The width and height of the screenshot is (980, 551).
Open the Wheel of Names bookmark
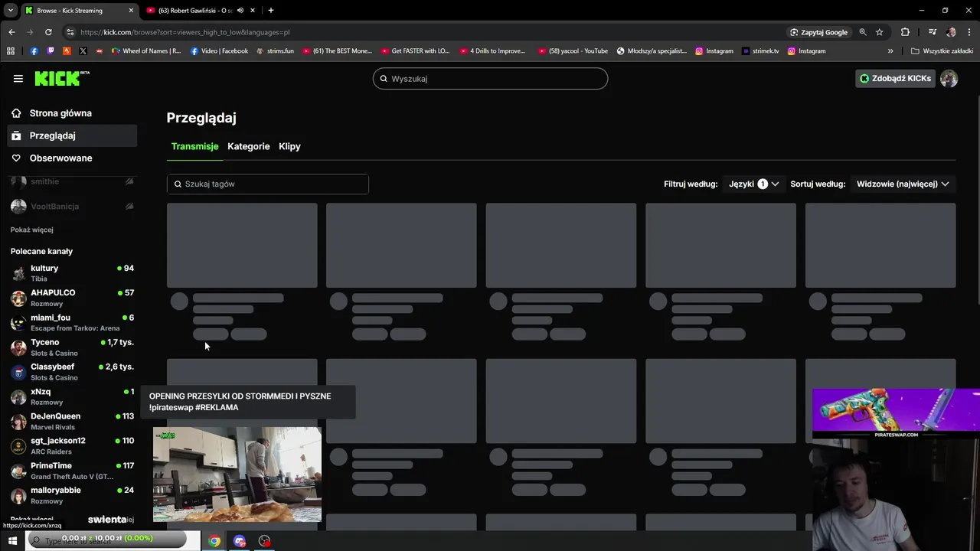pyautogui.click(x=146, y=51)
